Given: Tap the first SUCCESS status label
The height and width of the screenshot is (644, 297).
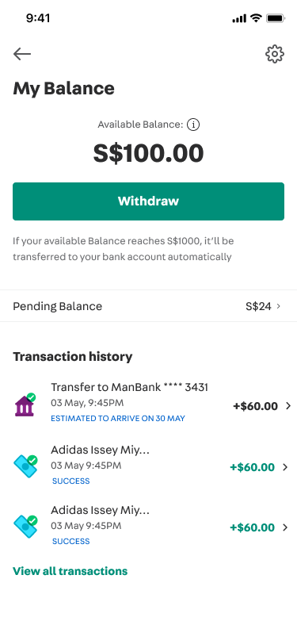Looking at the screenshot, I should coord(70,481).
